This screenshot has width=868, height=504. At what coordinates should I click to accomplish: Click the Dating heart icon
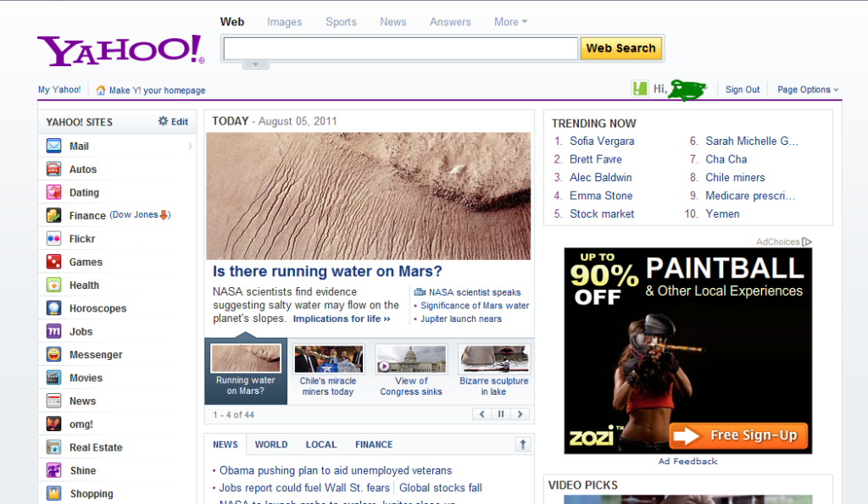coord(53,192)
